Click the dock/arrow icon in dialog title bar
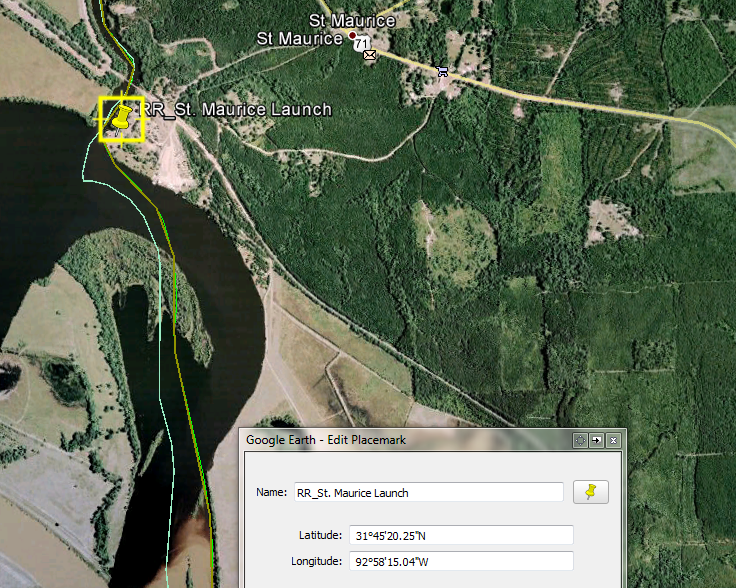 (596, 440)
